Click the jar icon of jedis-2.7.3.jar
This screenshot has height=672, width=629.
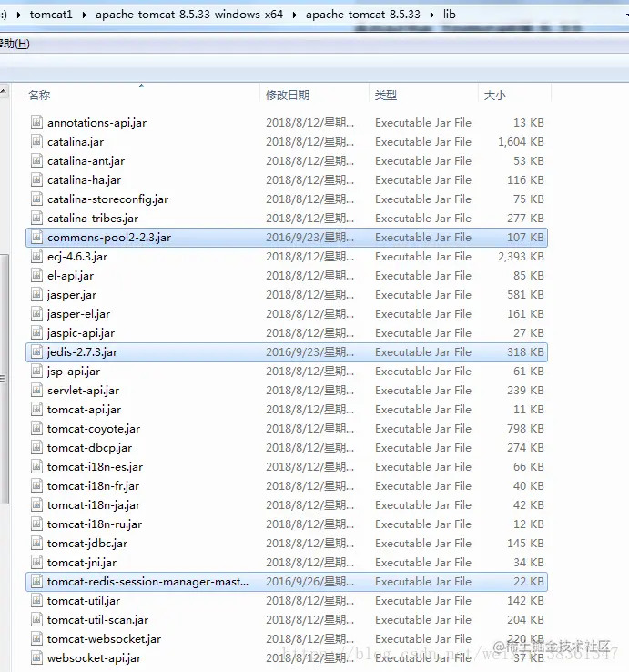[36, 351]
